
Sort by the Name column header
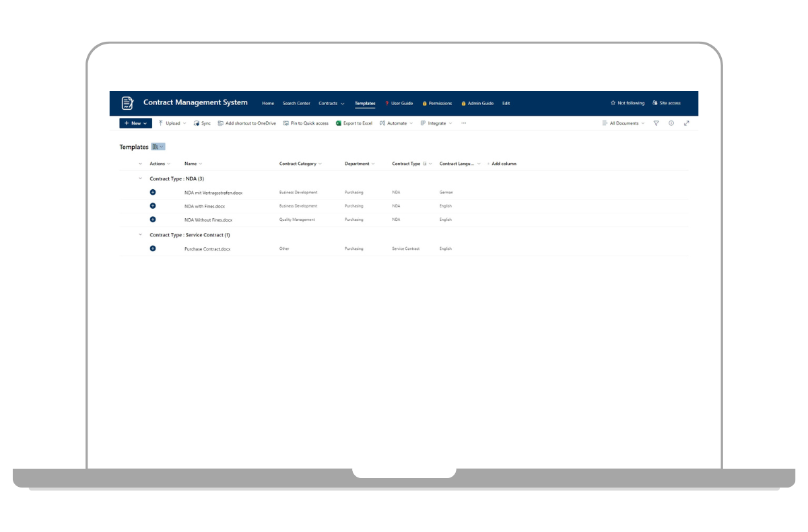pyautogui.click(x=193, y=164)
